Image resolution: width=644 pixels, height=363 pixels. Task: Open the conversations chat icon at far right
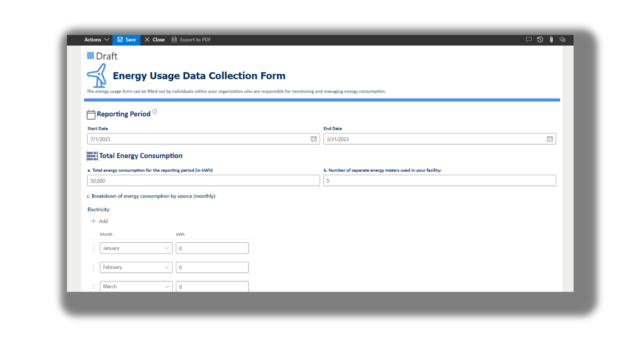click(562, 40)
